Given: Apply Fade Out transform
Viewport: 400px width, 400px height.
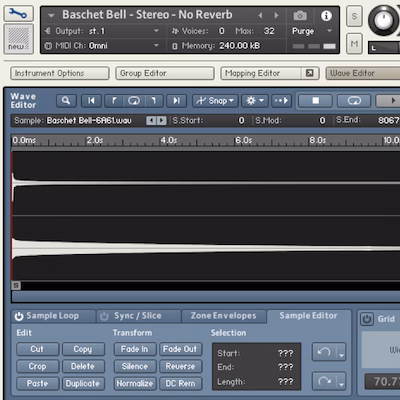Looking at the screenshot, I should pyautogui.click(x=180, y=349).
